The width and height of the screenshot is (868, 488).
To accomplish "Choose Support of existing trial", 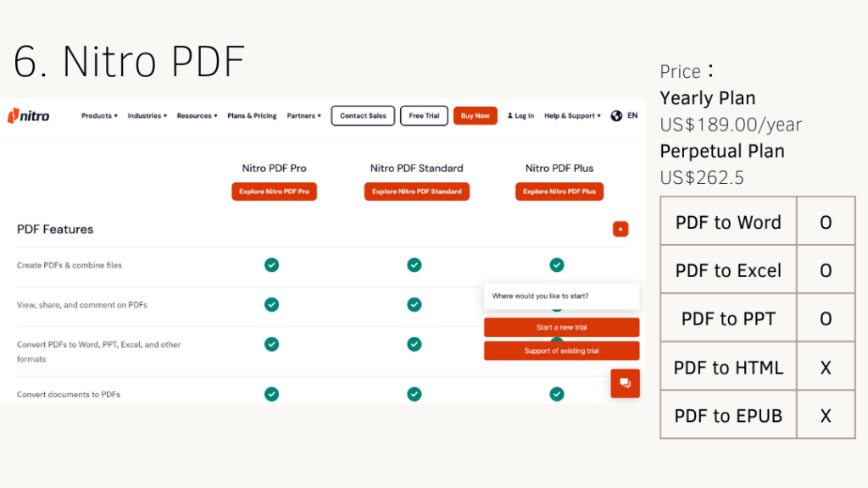I will click(x=561, y=351).
